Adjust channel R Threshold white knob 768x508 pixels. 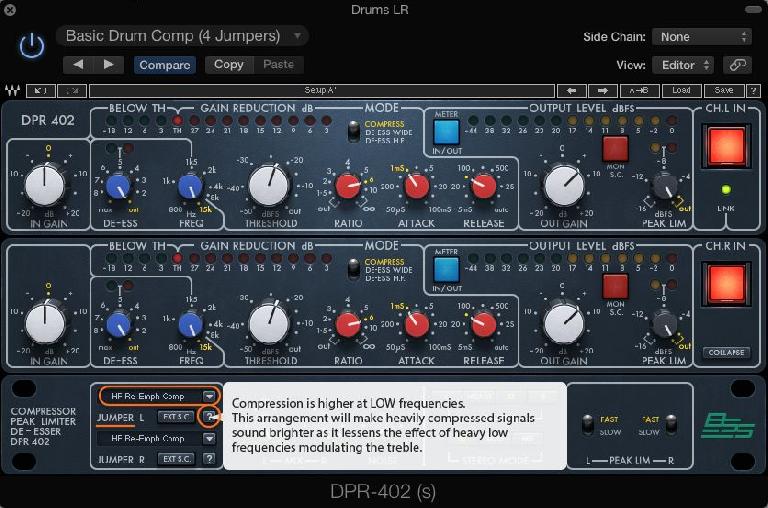(269, 324)
